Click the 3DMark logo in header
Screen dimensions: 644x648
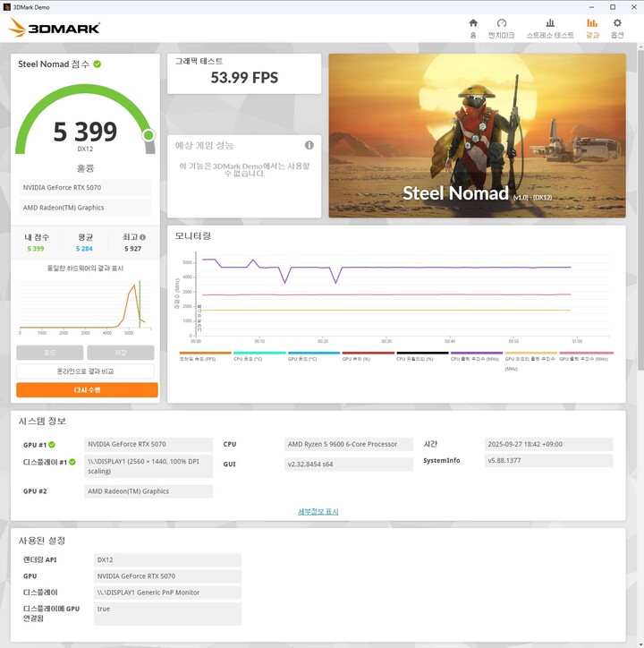(54, 28)
